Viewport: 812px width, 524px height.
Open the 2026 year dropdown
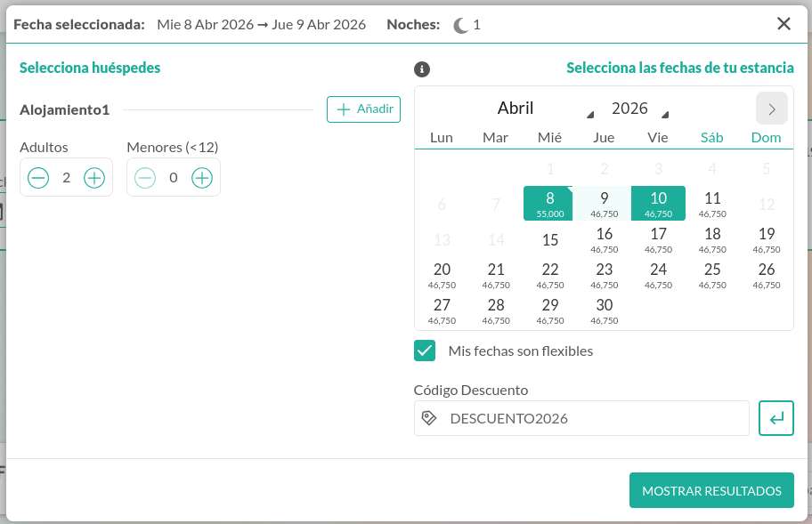click(x=638, y=109)
